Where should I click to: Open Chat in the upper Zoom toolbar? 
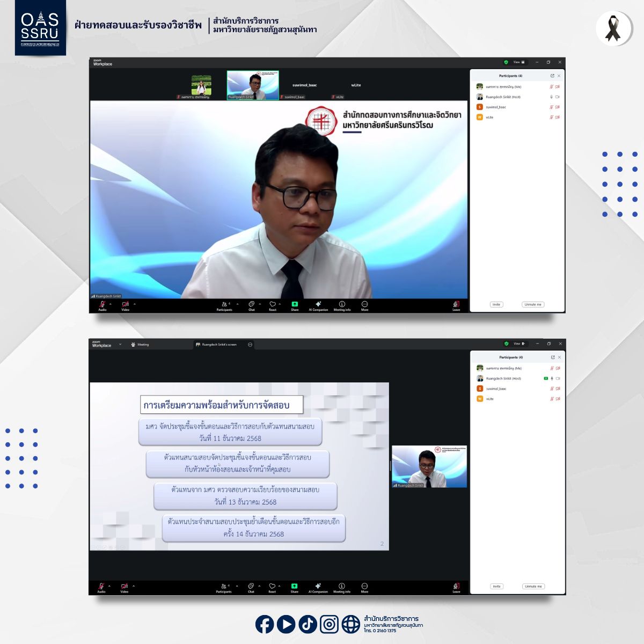point(251,304)
